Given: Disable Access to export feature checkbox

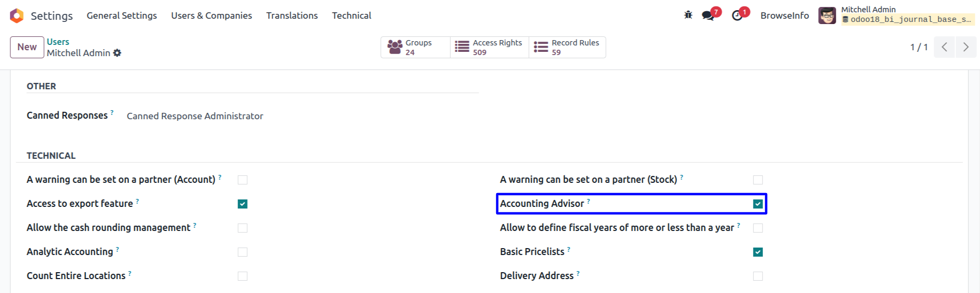Looking at the screenshot, I should (243, 204).
